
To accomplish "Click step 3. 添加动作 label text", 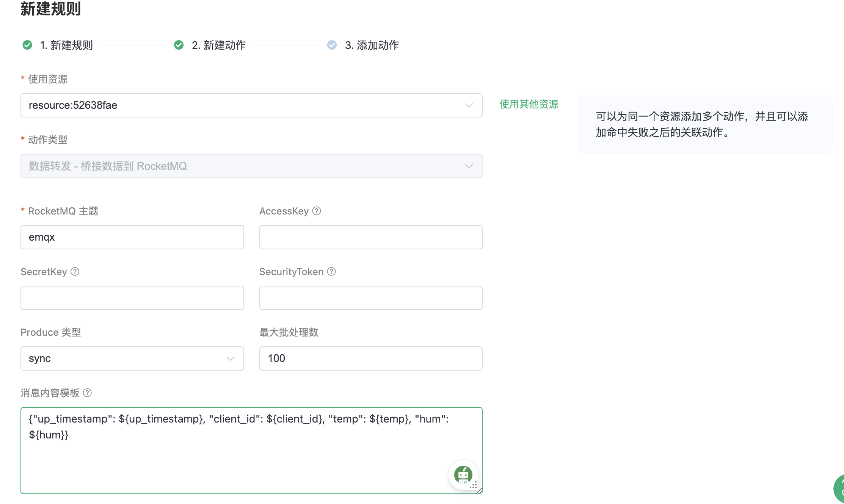I will 372,45.
